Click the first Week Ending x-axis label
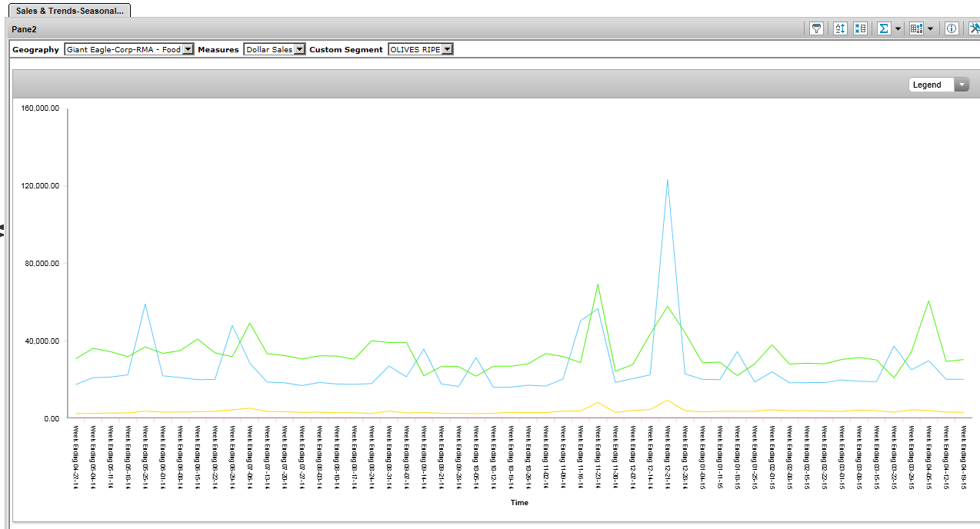Screen dimensions: 980x529 (x=76, y=454)
